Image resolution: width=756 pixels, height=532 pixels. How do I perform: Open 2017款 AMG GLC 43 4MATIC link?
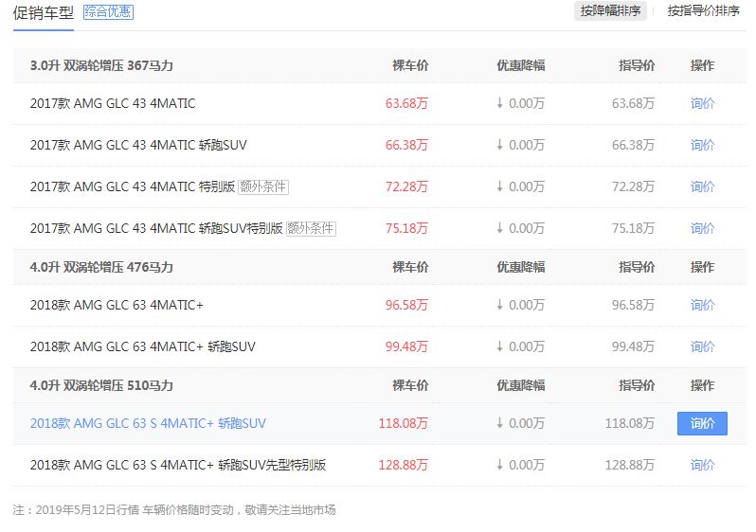pyautogui.click(x=113, y=103)
